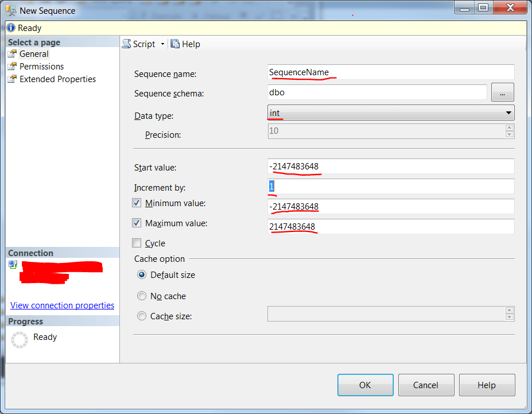Expand the Script button dropdown arrow

tap(162, 44)
